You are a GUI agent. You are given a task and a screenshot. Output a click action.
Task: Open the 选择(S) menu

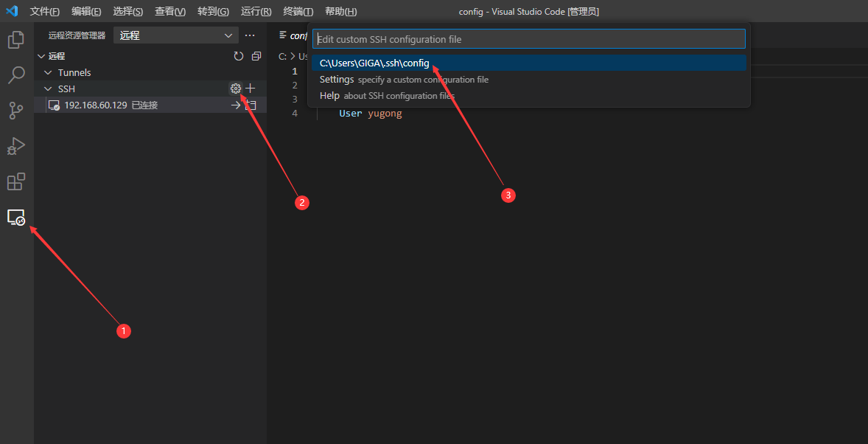click(x=128, y=12)
